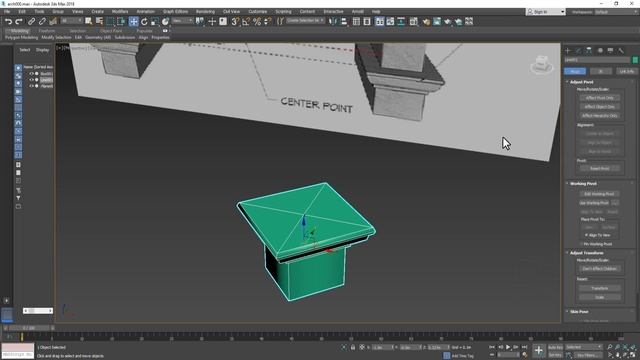Activate the Select and Scale tool
Viewport: 640px width, 360px height.
(155, 22)
